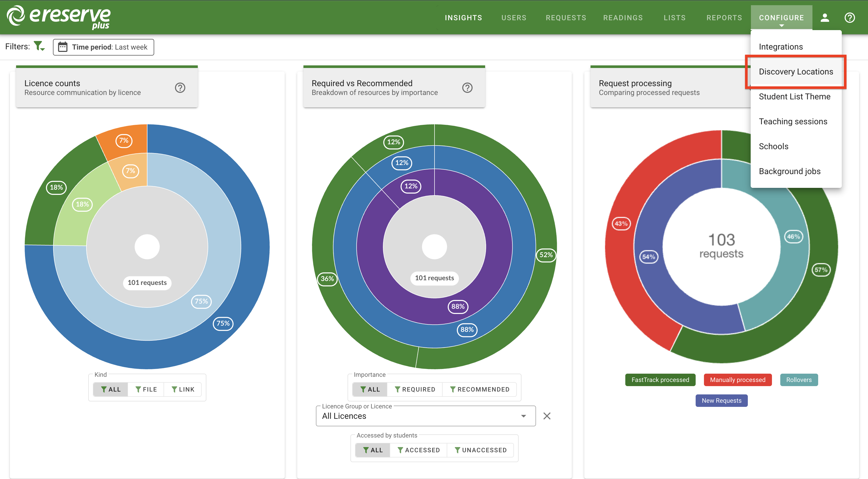This screenshot has width=868, height=479.
Task: Expand the All Licences dropdown
Action: pos(523,416)
